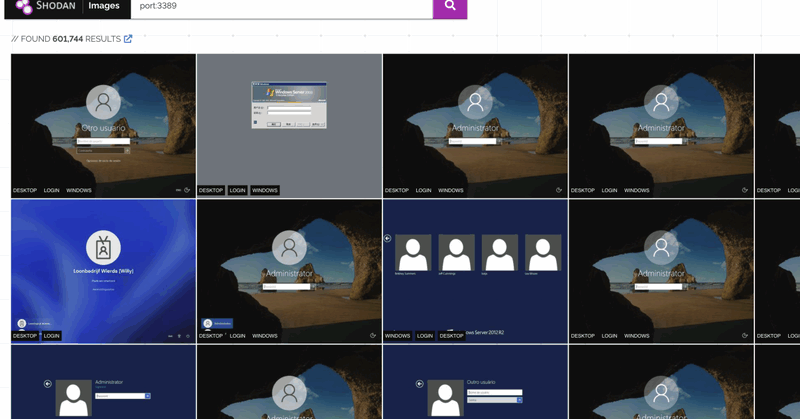This screenshot has width=800, height=419.
Task: Focus the search field containing port:3389
Action: click(x=282, y=7)
